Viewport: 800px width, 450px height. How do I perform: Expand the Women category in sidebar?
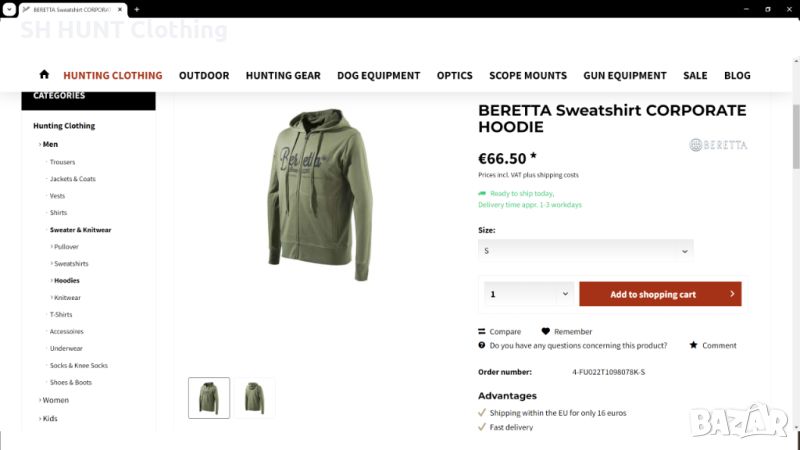(x=55, y=400)
